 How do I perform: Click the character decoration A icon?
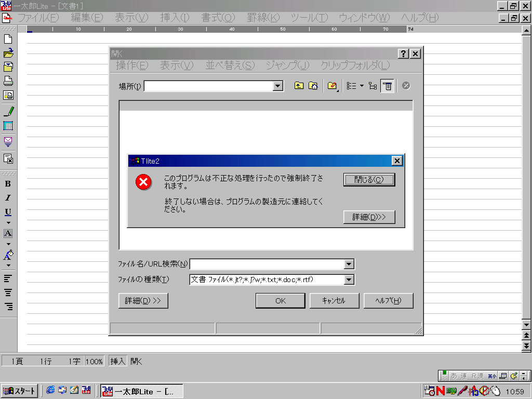click(x=8, y=233)
